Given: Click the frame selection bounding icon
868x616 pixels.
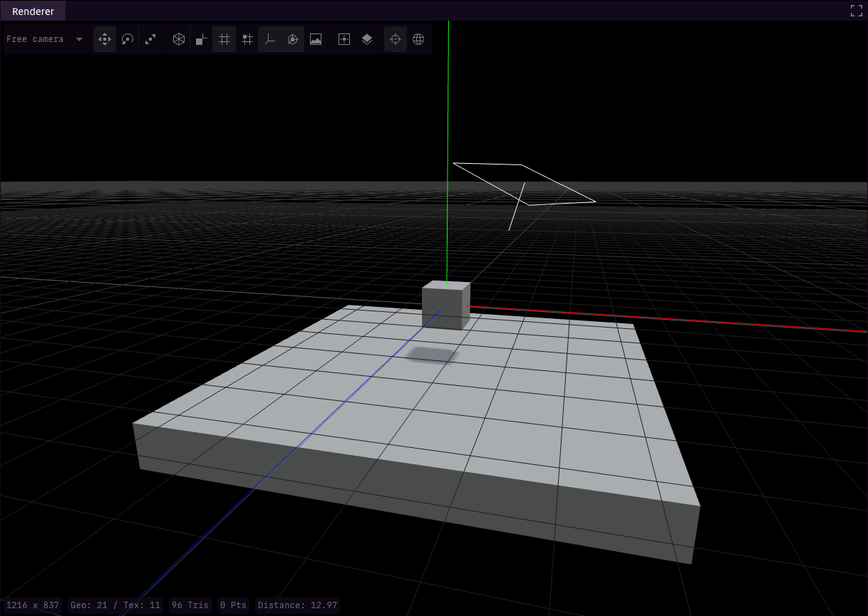Looking at the screenshot, I should pos(343,39).
